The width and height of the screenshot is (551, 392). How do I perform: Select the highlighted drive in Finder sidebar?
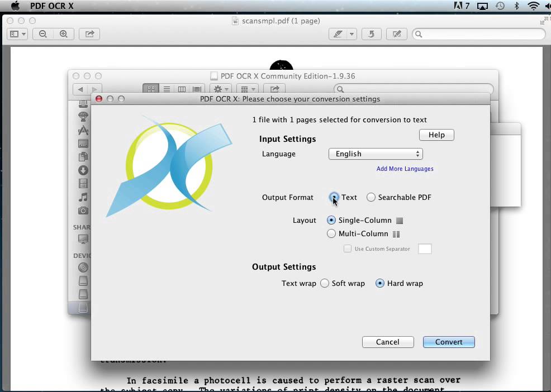coord(83,308)
